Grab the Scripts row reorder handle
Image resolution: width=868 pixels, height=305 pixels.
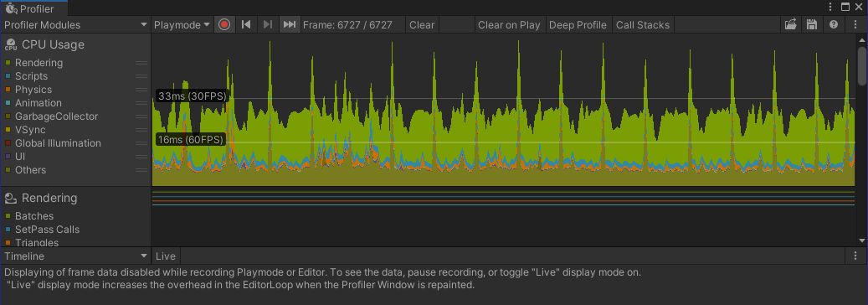[x=141, y=76]
